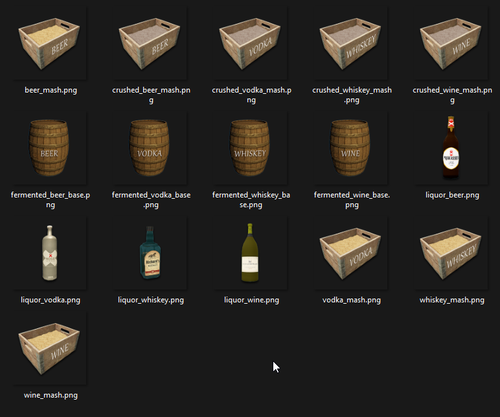
Task: Select the wine_mash.png crate thumbnail
Action: click(49, 348)
